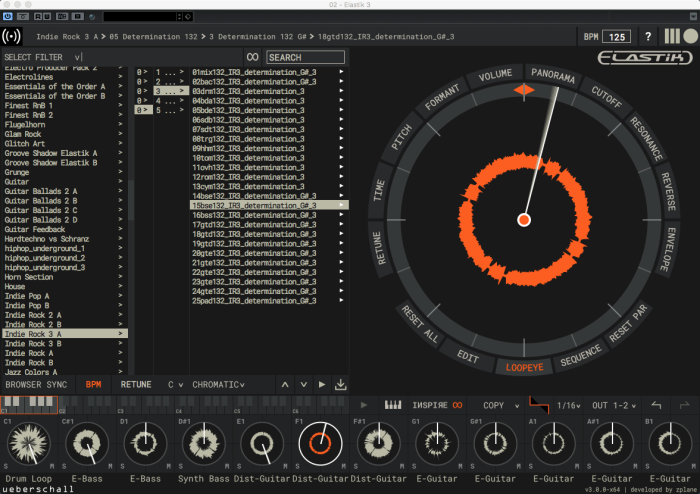Open the SELECT FILTER dropdown
Image resolution: width=700 pixels, height=494 pixels.
click(43, 57)
